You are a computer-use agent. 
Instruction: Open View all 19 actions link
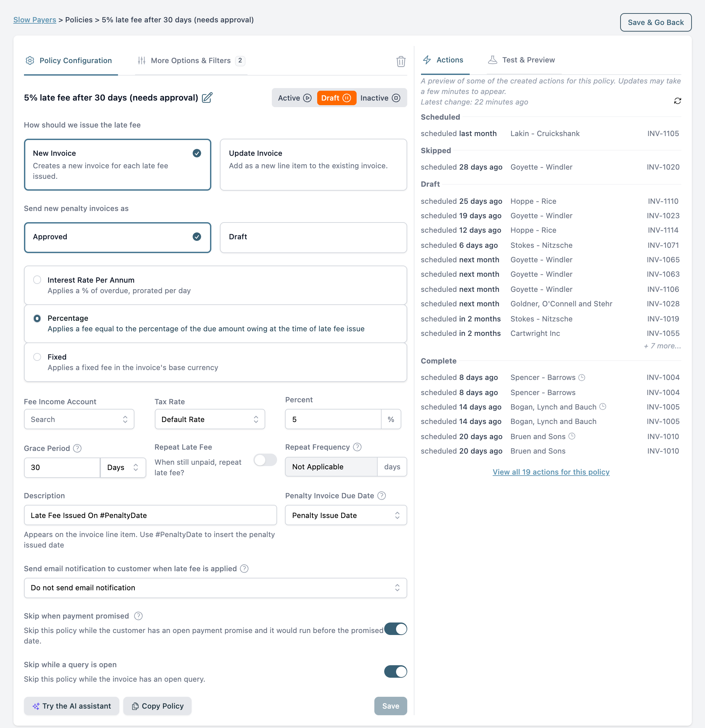(x=551, y=472)
